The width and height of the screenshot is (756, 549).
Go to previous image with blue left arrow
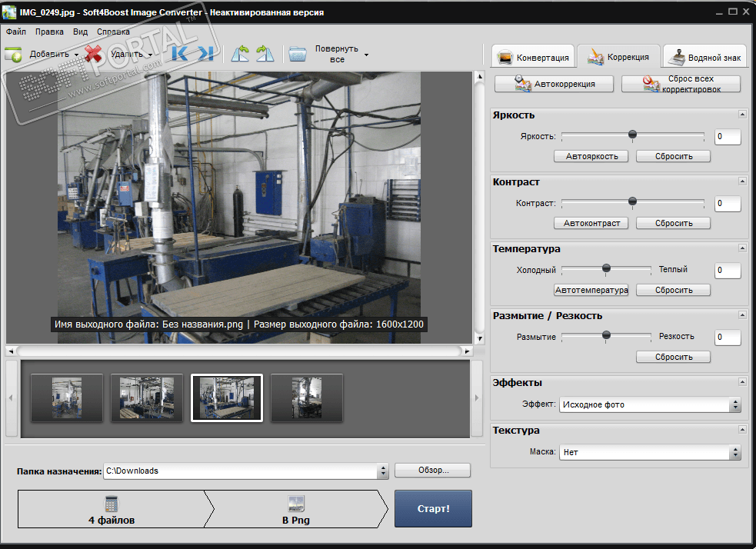pyautogui.click(x=181, y=54)
